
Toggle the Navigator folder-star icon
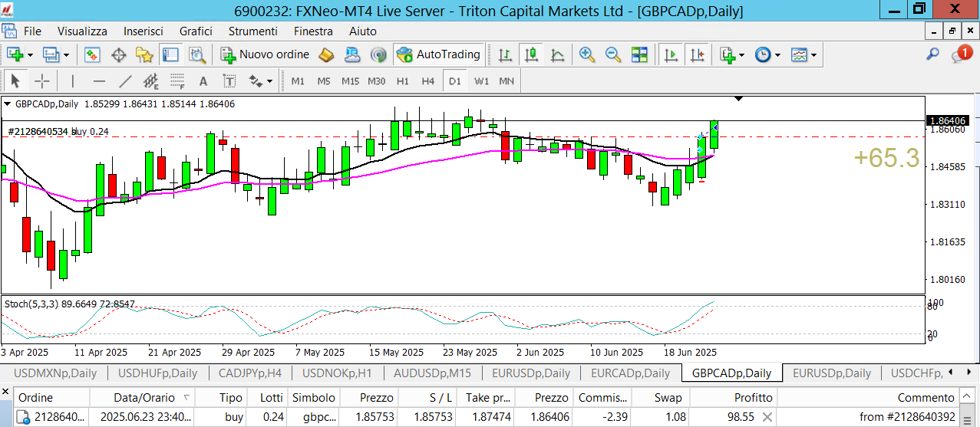(x=144, y=54)
